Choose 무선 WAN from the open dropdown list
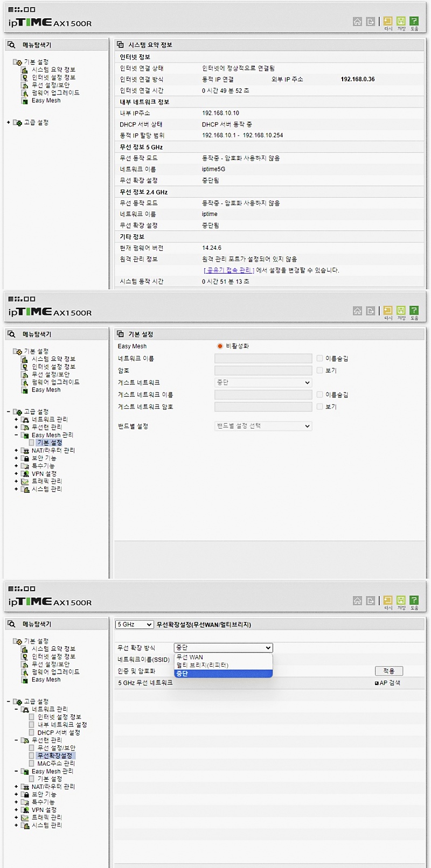This screenshot has height=868, width=431. [223, 657]
